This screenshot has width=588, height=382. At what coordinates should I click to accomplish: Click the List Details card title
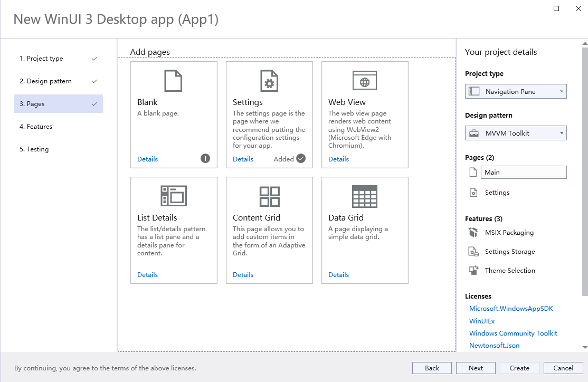click(157, 217)
